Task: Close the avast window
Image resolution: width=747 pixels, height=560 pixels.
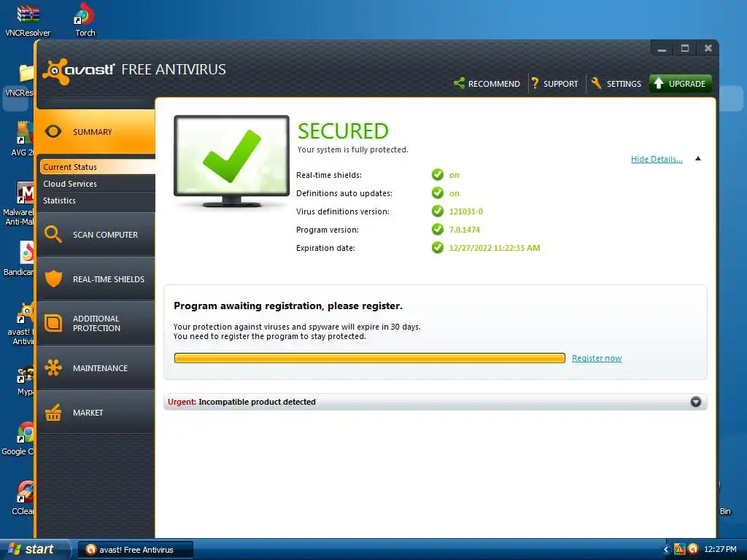Action: click(708, 49)
